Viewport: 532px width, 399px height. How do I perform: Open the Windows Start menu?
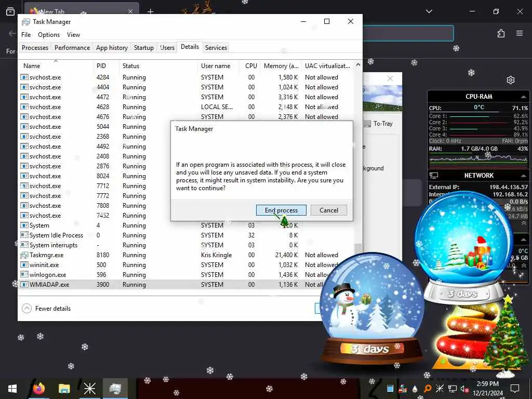click(x=12, y=389)
